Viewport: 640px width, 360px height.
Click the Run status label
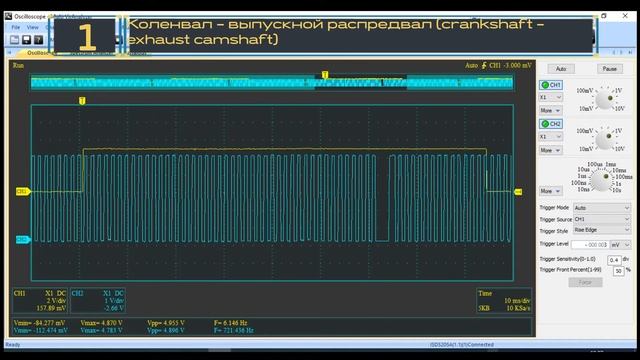point(18,65)
